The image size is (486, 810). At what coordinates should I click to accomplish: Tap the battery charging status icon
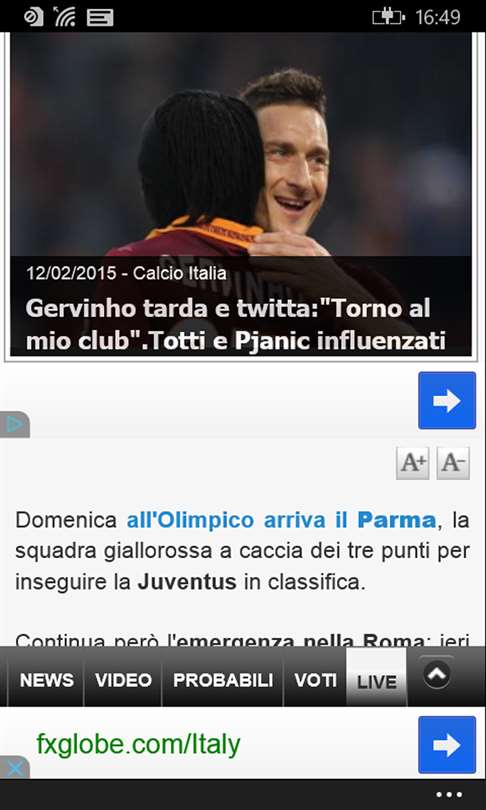tap(388, 17)
